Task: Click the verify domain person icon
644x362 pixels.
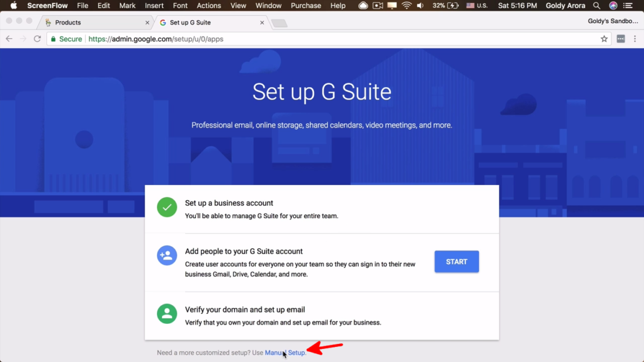Action: [x=167, y=313]
